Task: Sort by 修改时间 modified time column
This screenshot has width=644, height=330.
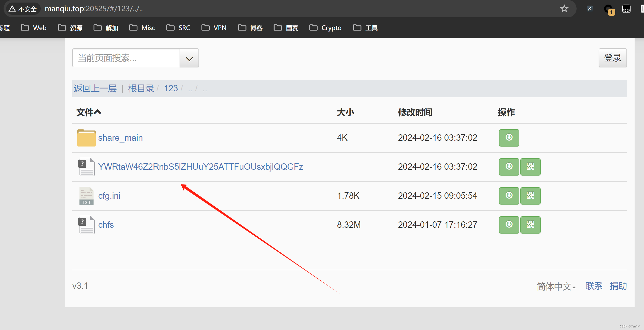Action: pyautogui.click(x=415, y=112)
